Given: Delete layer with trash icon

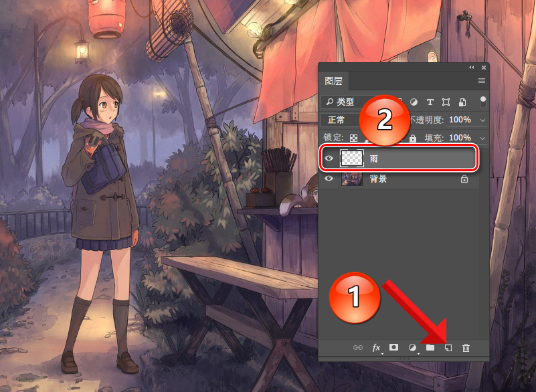Looking at the screenshot, I should click(466, 348).
